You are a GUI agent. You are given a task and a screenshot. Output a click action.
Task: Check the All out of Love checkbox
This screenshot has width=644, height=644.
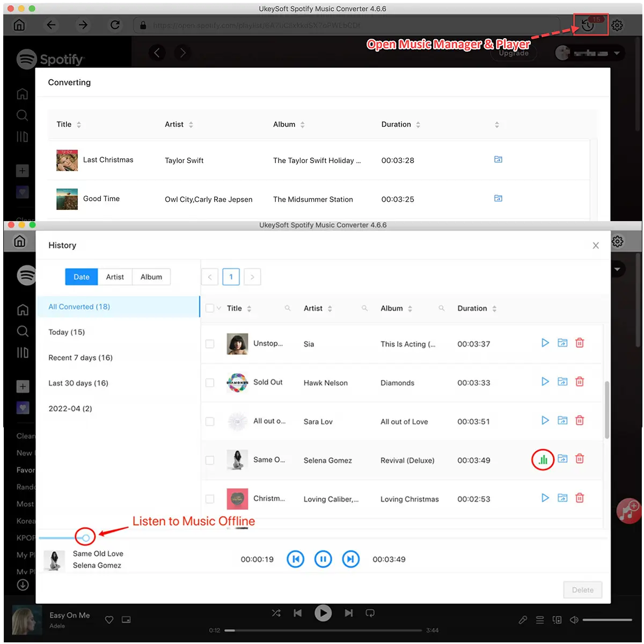(210, 422)
